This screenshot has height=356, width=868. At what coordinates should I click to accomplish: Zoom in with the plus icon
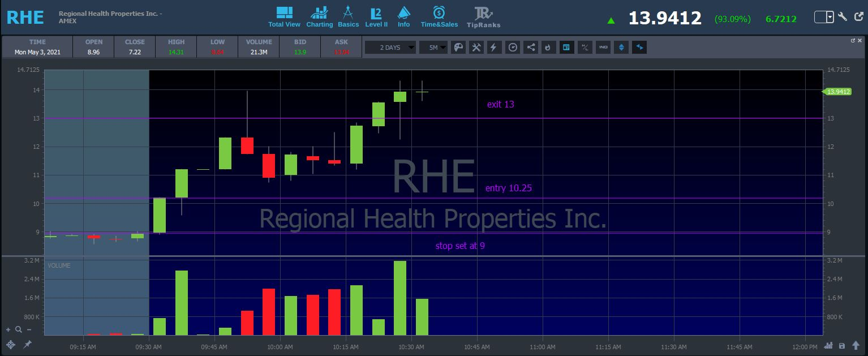click(x=8, y=329)
